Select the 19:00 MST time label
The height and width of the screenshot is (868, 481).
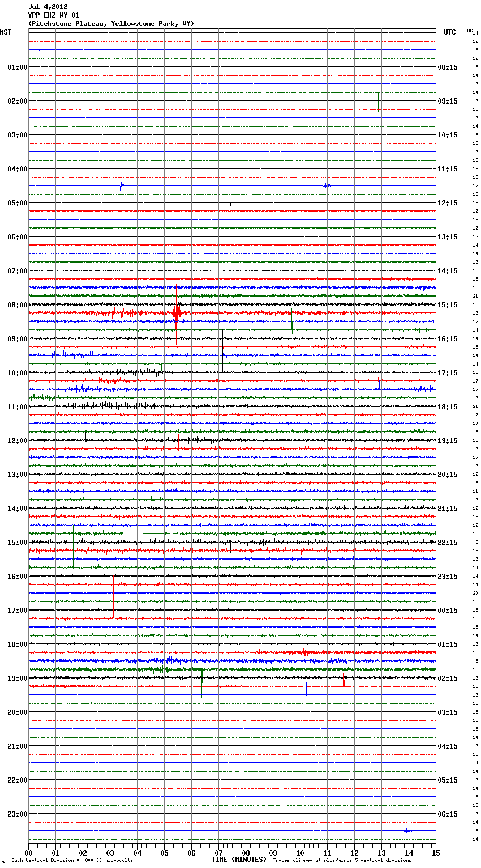17,678
